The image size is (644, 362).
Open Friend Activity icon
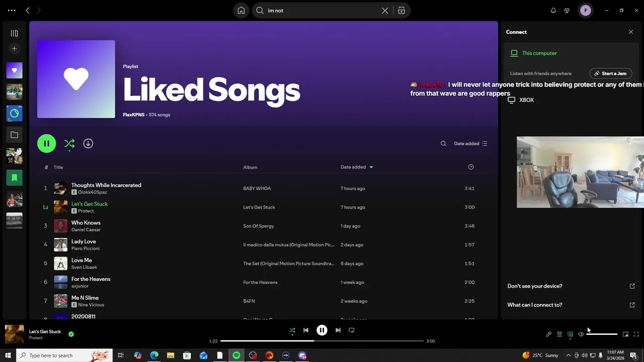pos(567,11)
